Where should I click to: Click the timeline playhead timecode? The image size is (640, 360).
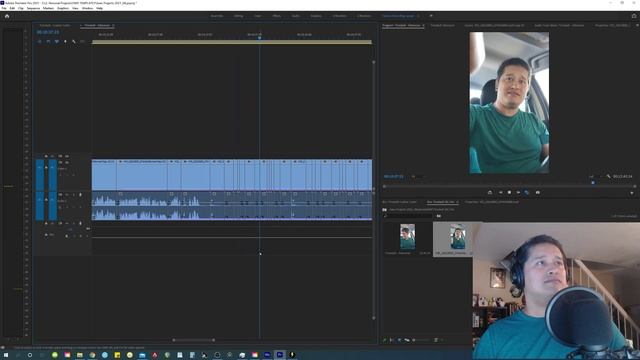pyautogui.click(x=48, y=32)
